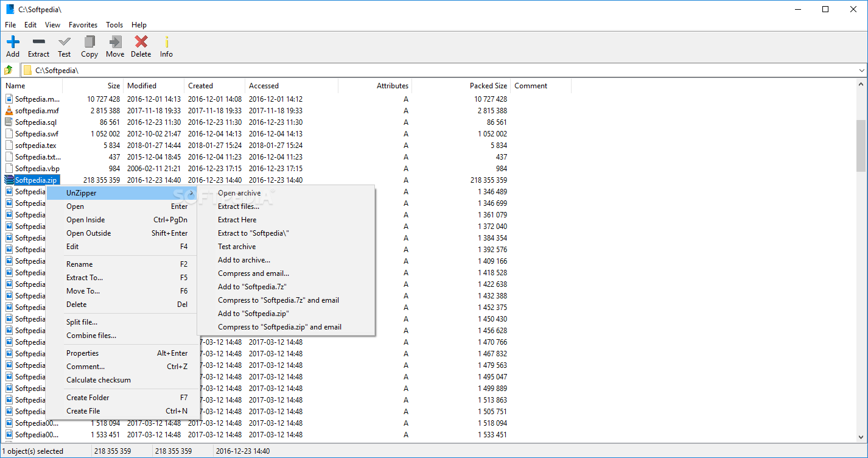Click the Add toolbar icon
This screenshot has width=868, height=458.
(x=13, y=42)
